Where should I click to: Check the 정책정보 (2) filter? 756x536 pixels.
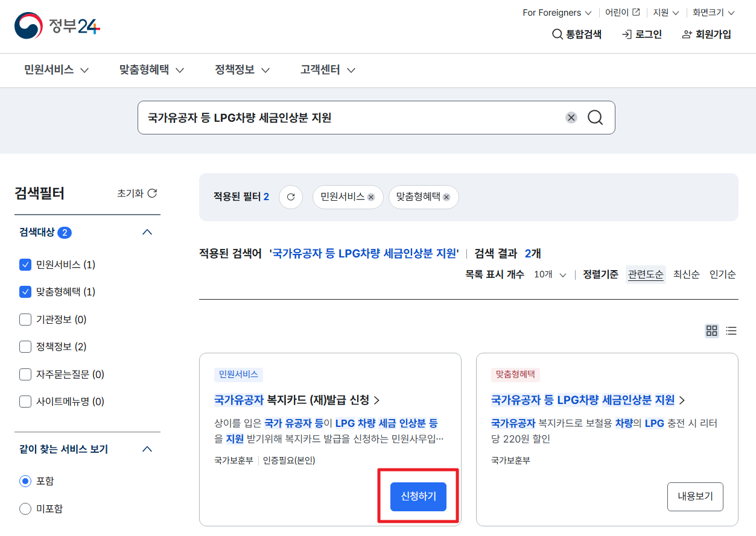[x=25, y=347]
